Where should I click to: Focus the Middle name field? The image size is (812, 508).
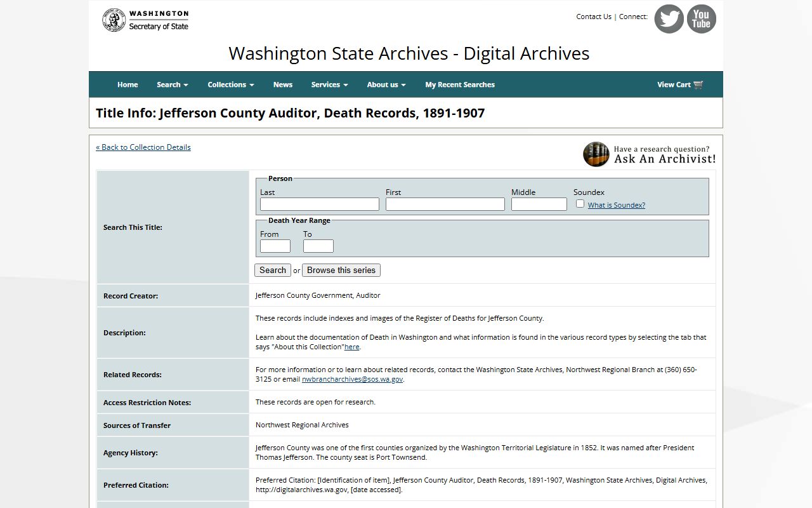539,204
